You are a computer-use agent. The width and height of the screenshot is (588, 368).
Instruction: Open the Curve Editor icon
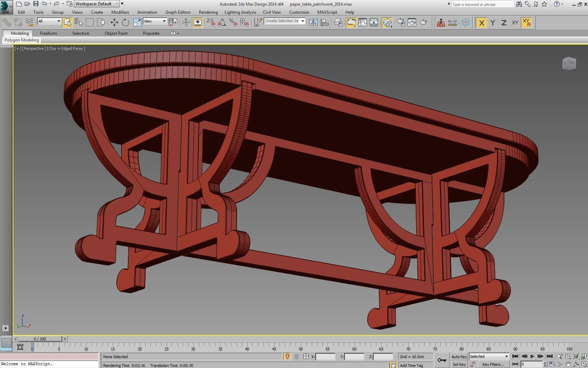(362, 22)
